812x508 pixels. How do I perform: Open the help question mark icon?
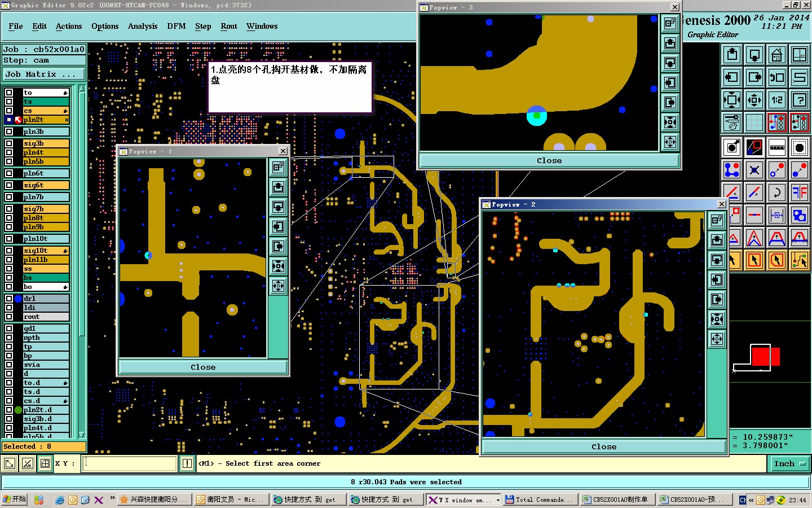[800, 100]
